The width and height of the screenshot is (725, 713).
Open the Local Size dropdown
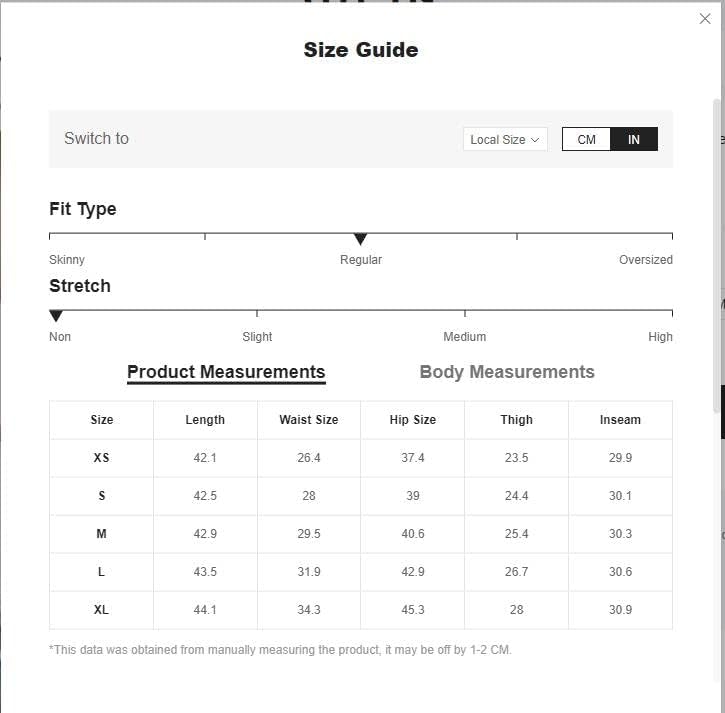tap(505, 139)
